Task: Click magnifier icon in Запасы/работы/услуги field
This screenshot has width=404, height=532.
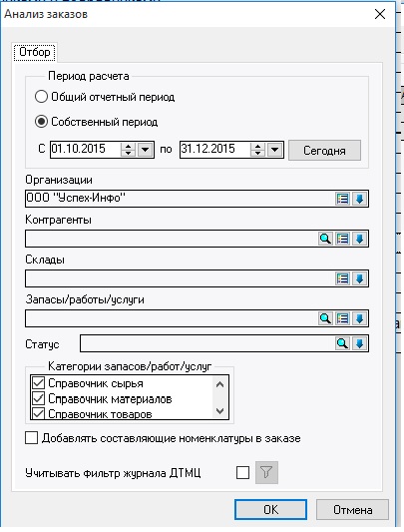Action: 325,318
